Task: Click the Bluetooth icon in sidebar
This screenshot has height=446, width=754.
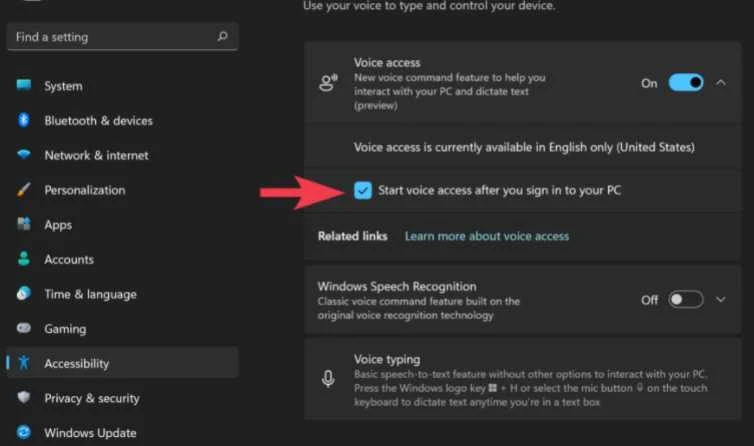Action: (24, 120)
